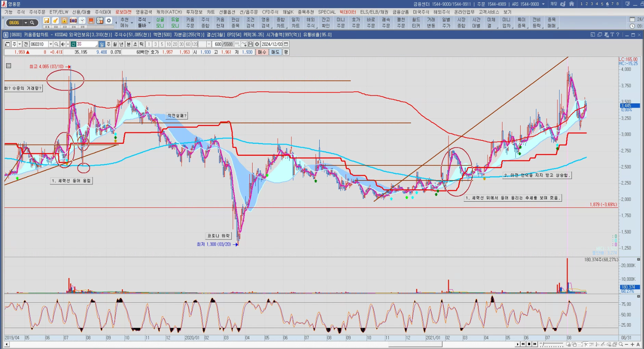Open the 해외주식 menu
The image size is (644, 349).
tap(442, 12)
